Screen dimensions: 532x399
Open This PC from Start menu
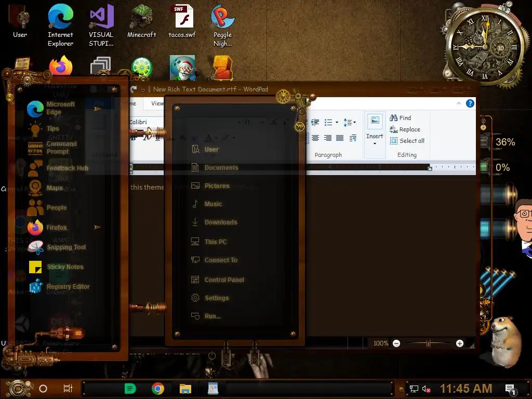point(209,242)
